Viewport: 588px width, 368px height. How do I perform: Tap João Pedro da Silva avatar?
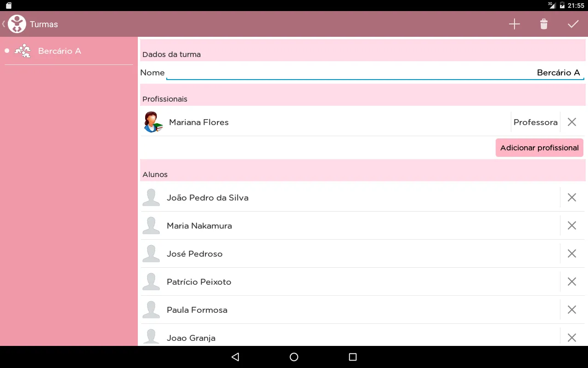[x=151, y=197]
